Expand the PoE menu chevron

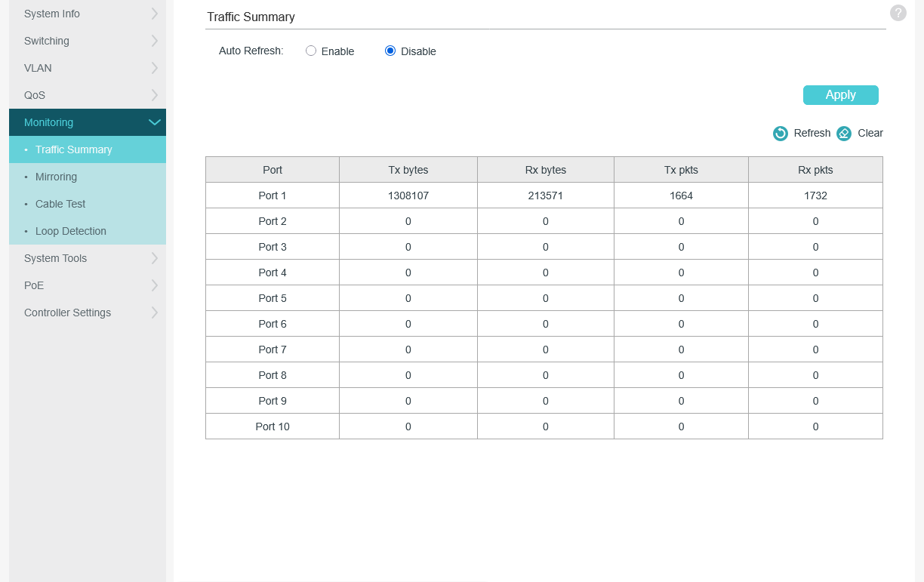[x=154, y=285]
